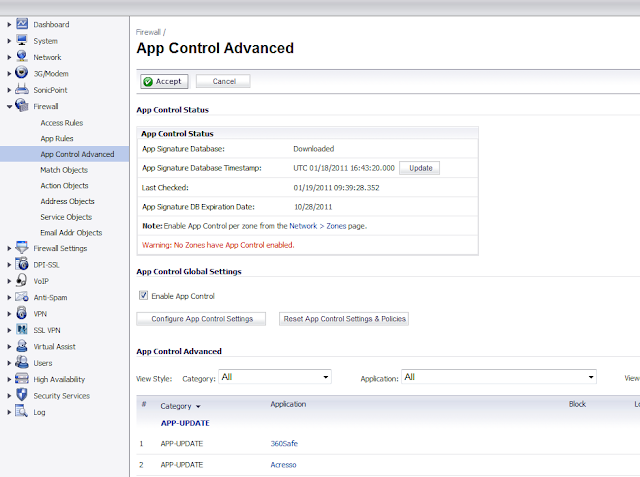Viewport: 640px width, 477px height.
Task: Click the SonicPoint icon
Action: (22, 90)
